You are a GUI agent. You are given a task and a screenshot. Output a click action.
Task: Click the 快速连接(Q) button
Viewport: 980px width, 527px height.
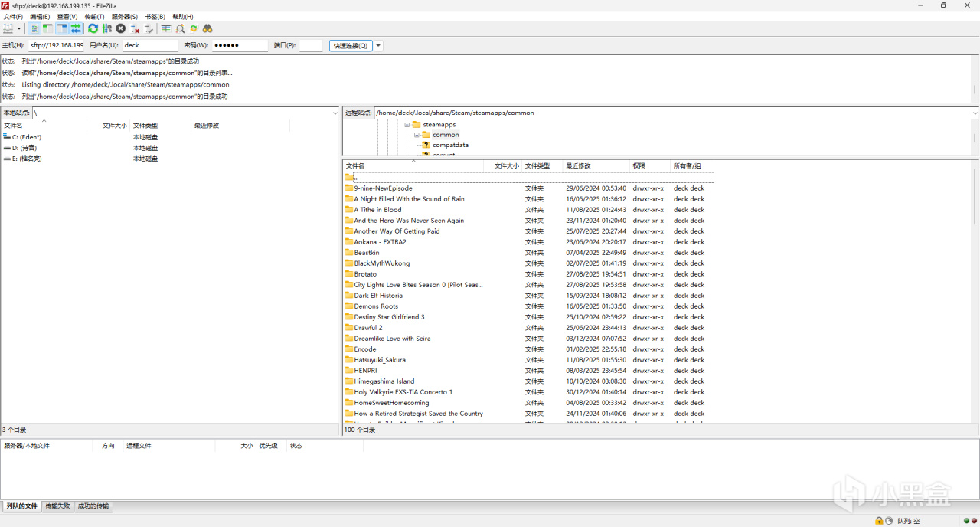tap(351, 46)
